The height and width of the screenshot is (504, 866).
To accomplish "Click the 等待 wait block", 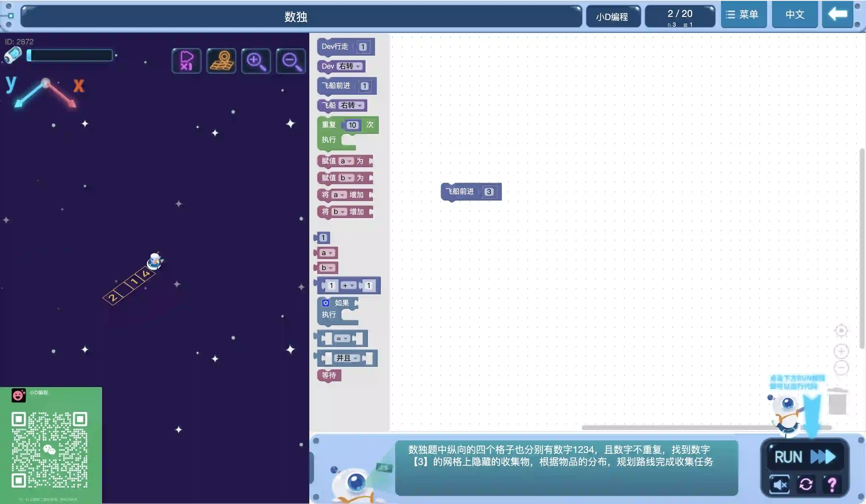I will coord(329,375).
